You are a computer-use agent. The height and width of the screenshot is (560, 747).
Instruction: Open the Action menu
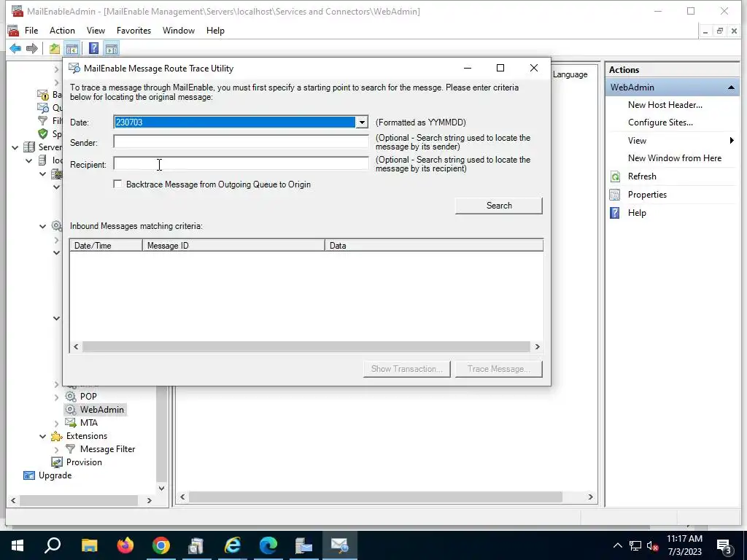click(63, 31)
